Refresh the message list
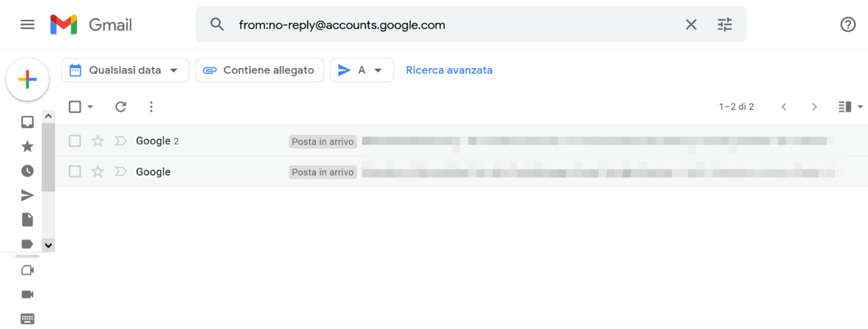The width and height of the screenshot is (868, 329). point(121,107)
